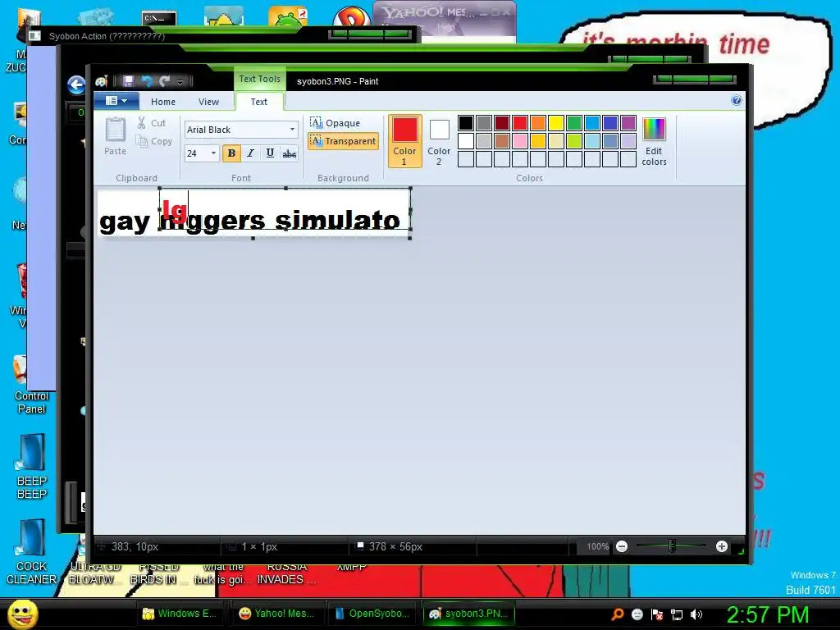Click the Yahoo Messenger tray icon
The height and width of the screenshot is (630, 840).
[x=637, y=614]
